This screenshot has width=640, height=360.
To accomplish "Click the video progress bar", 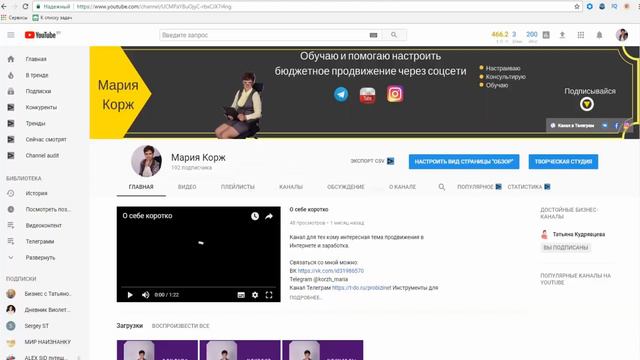I will tap(198, 287).
